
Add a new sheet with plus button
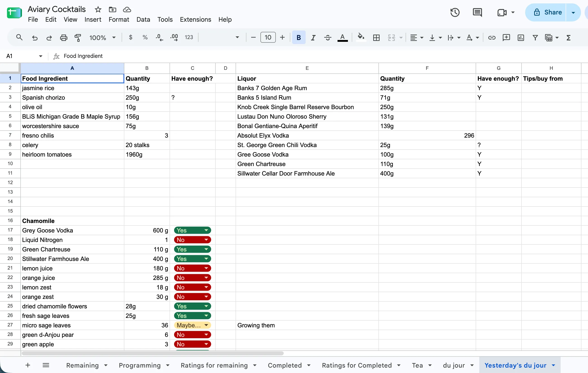coord(28,365)
